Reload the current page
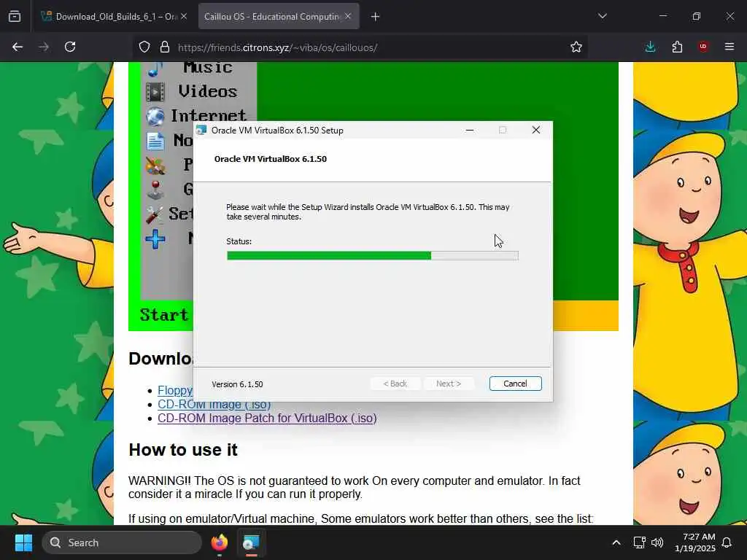Viewport: 747px width, 560px height. (70, 47)
